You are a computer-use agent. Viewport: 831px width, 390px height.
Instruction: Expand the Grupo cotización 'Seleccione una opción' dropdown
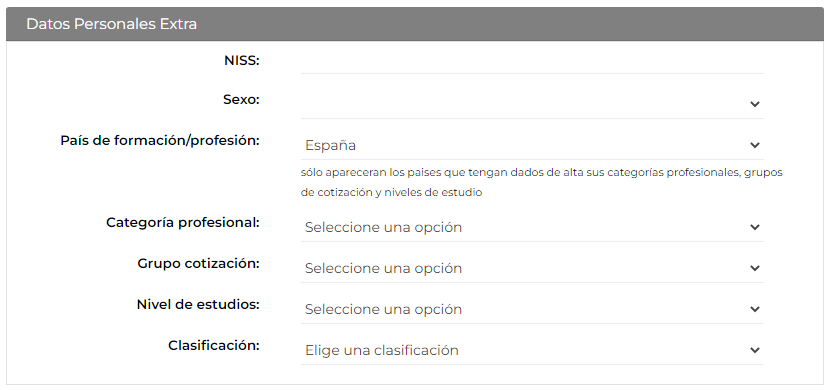(532, 268)
